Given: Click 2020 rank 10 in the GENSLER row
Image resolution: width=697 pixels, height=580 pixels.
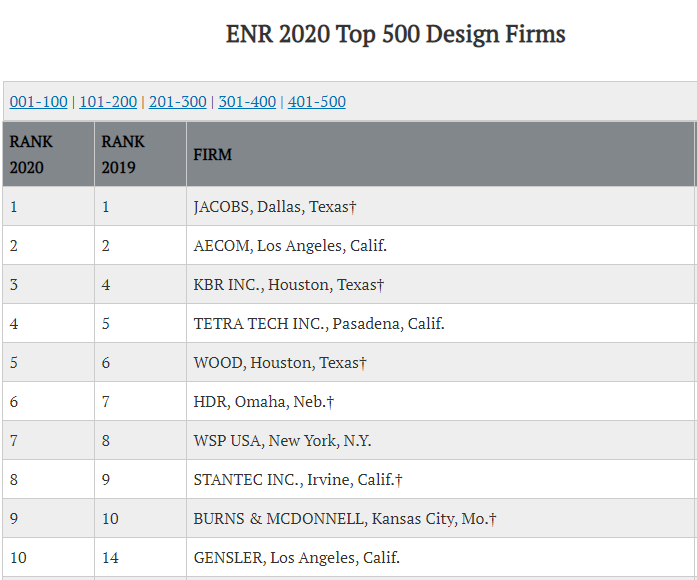Looking at the screenshot, I should coord(48,557).
